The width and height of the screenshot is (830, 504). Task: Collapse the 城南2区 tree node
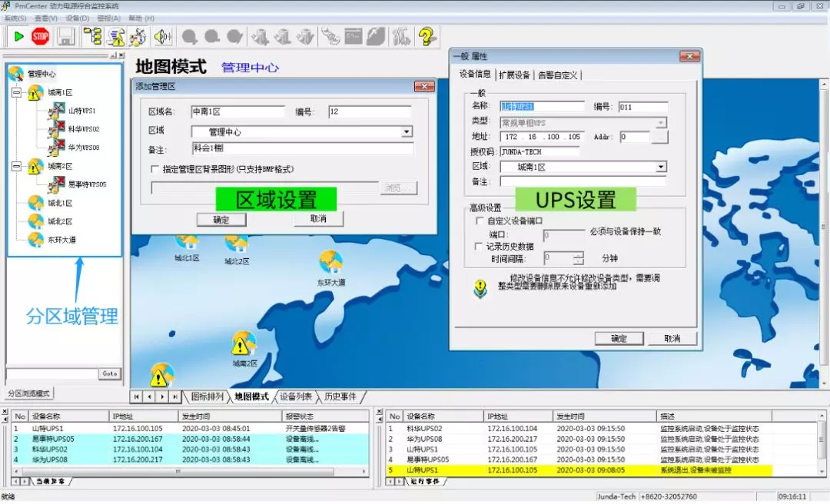16,165
